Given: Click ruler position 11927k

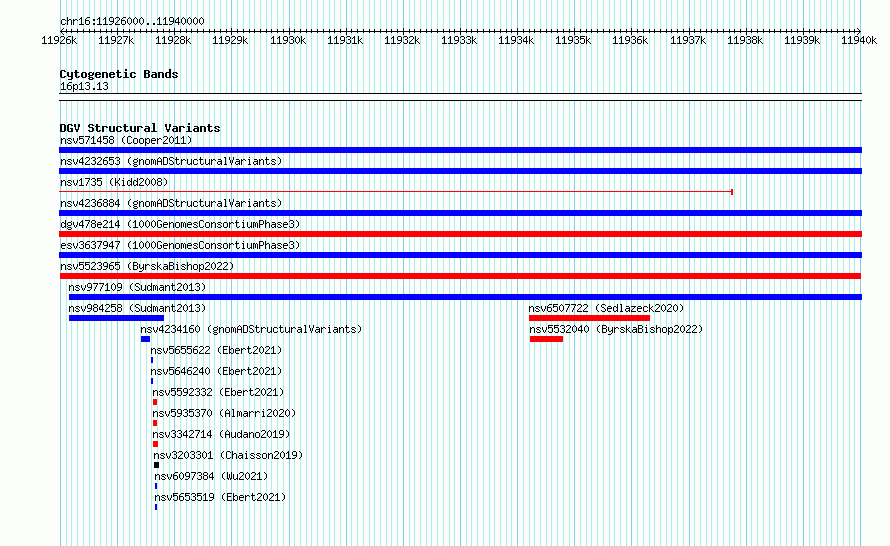Looking at the screenshot, I should (x=116, y=40).
